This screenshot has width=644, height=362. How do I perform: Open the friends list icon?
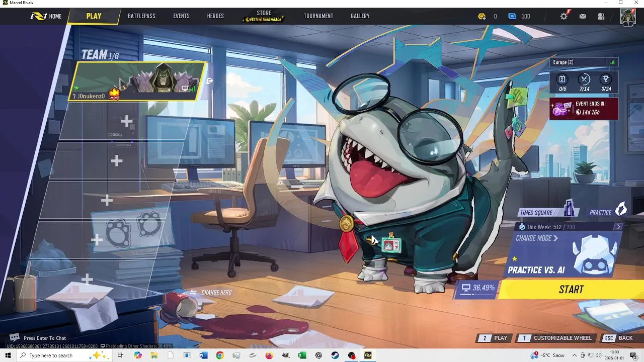[x=601, y=16]
